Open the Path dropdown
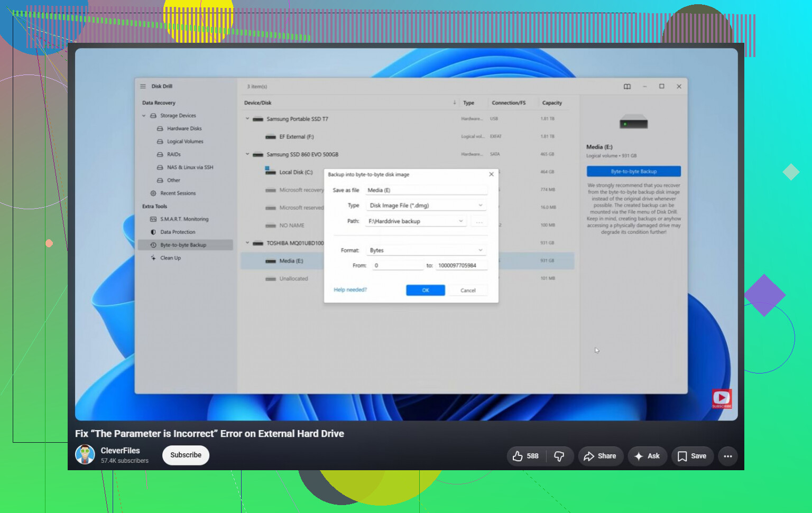Image resolution: width=812 pixels, height=513 pixels. [416, 221]
